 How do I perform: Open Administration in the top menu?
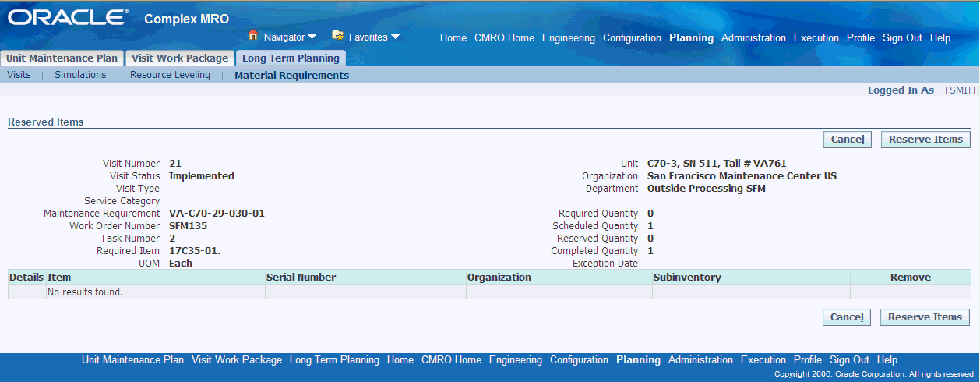[753, 37]
